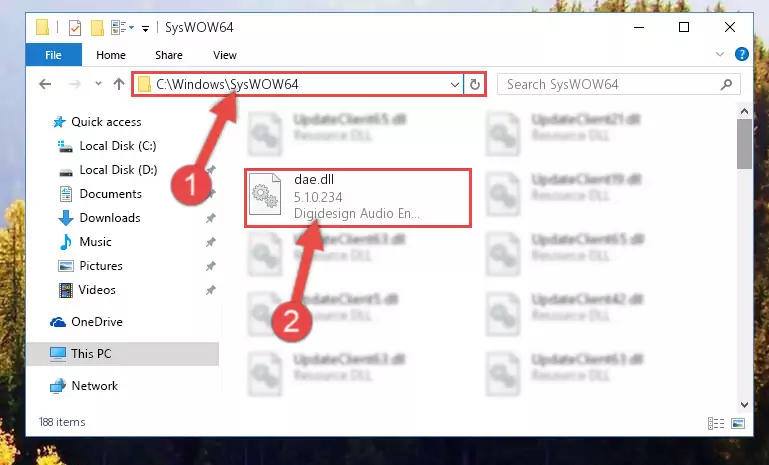This screenshot has width=769, height=465.
Task: Switch to Details view layout icon
Action: pyautogui.click(x=716, y=423)
